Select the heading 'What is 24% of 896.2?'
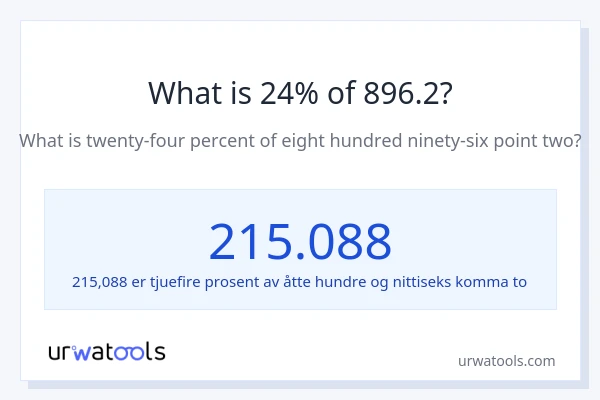600x400 pixels. (x=300, y=93)
